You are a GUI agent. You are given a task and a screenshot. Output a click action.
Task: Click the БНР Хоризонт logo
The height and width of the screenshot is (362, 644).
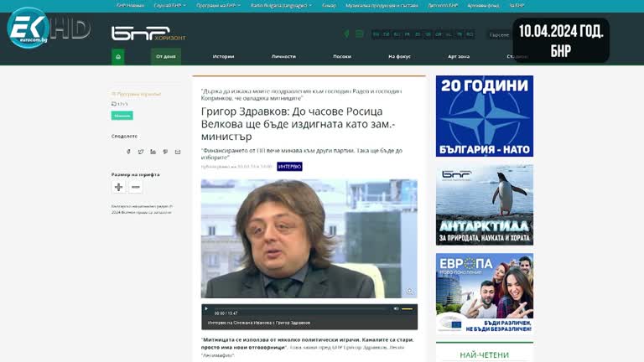[148, 34]
